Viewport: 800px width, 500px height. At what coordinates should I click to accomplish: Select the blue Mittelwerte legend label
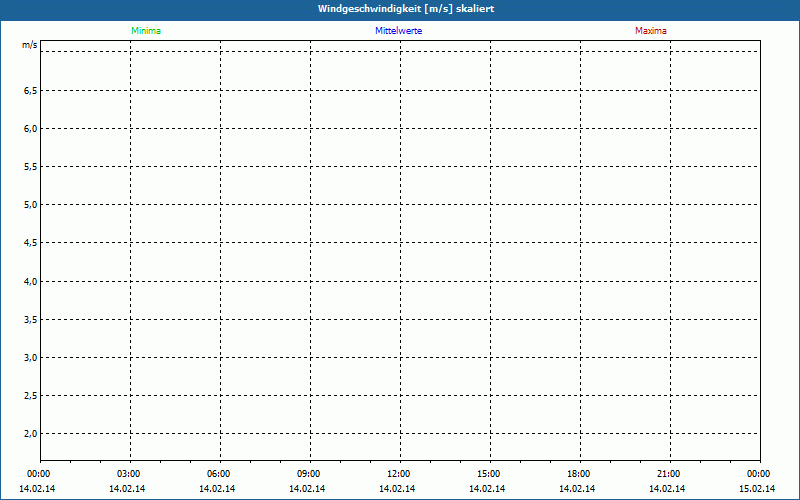tap(398, 31)
